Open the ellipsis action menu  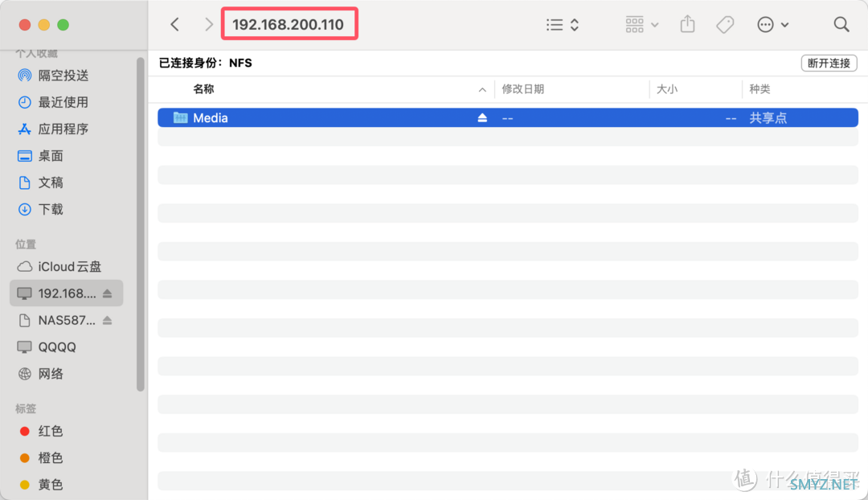coord(766,24)
